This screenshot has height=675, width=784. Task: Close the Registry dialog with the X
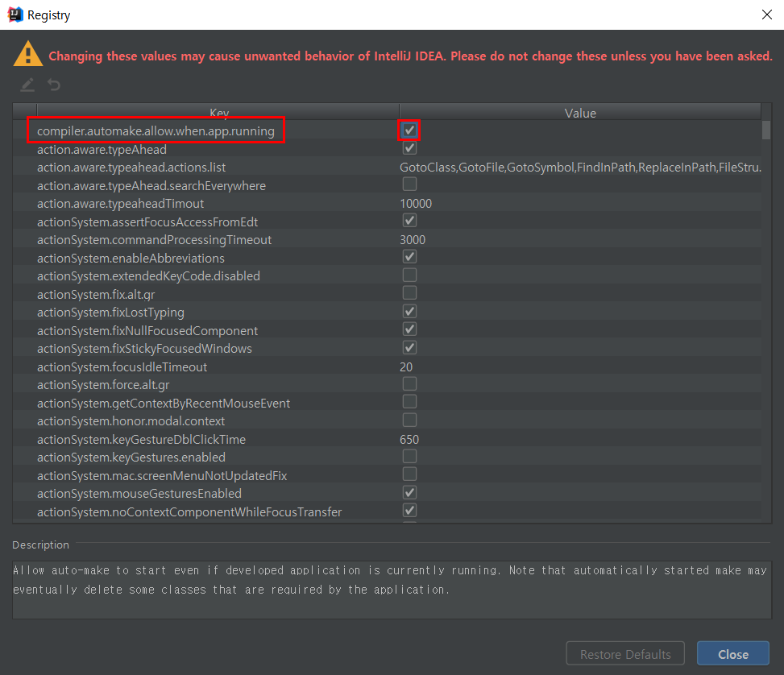[766, 14]
